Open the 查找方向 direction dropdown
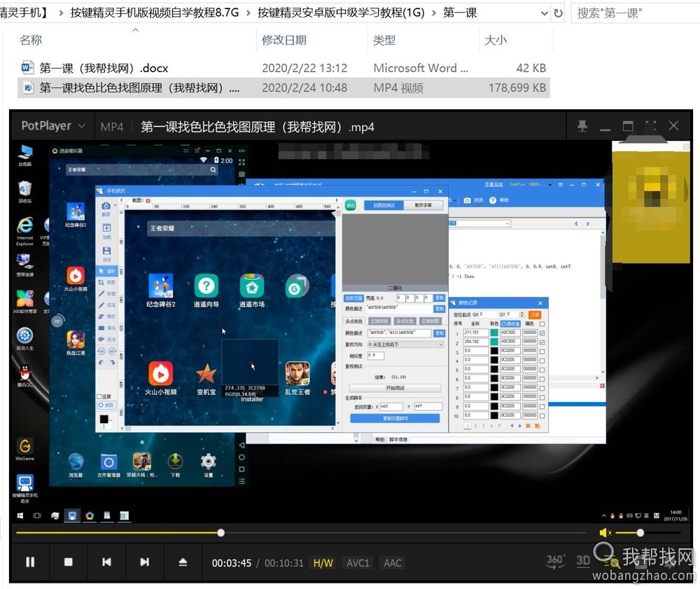 pyautogui.click(x=405, y=345)
